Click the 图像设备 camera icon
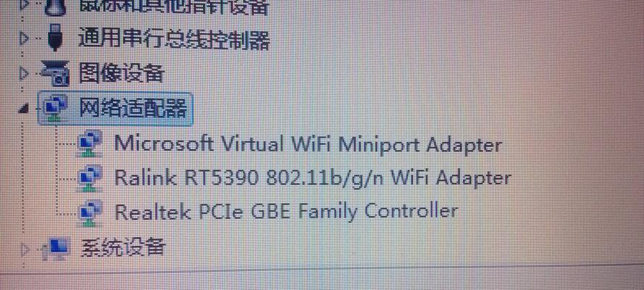 click(56, 73)
